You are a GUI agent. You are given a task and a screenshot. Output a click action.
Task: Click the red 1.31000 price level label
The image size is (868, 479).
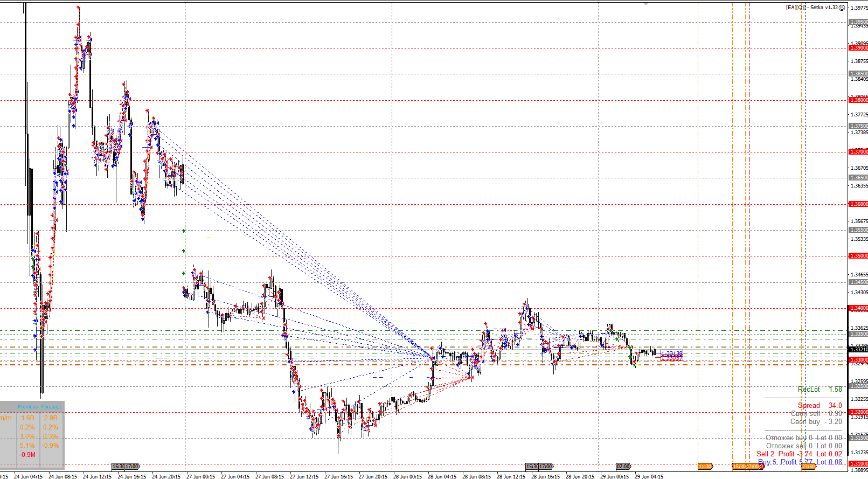pyautogui.click(x=859, y=464)
